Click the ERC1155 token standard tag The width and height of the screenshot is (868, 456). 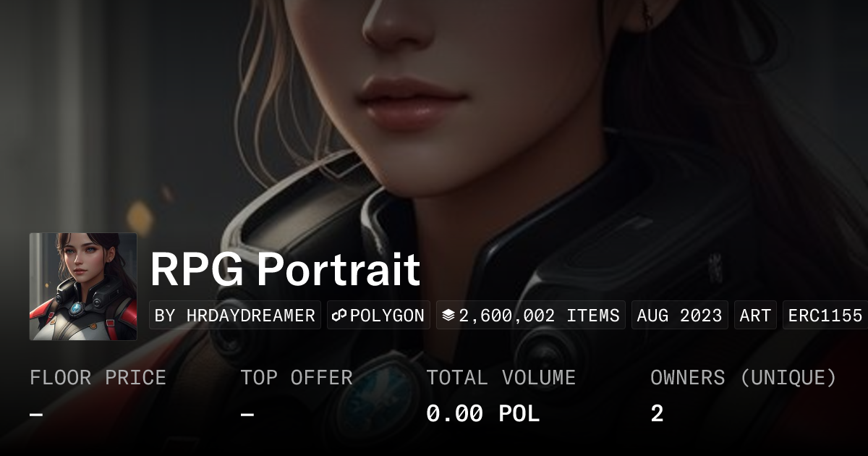click(825, 316)
